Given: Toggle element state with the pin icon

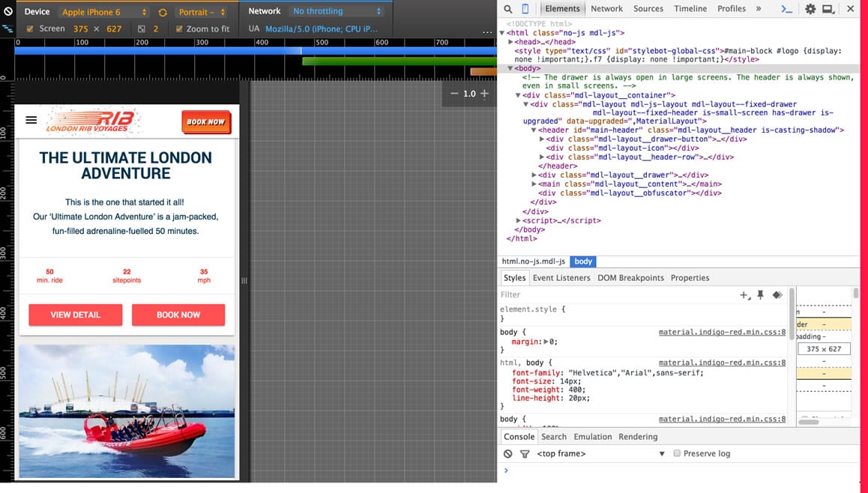Looking at the screenshot, I should click(x=760, y=295).
